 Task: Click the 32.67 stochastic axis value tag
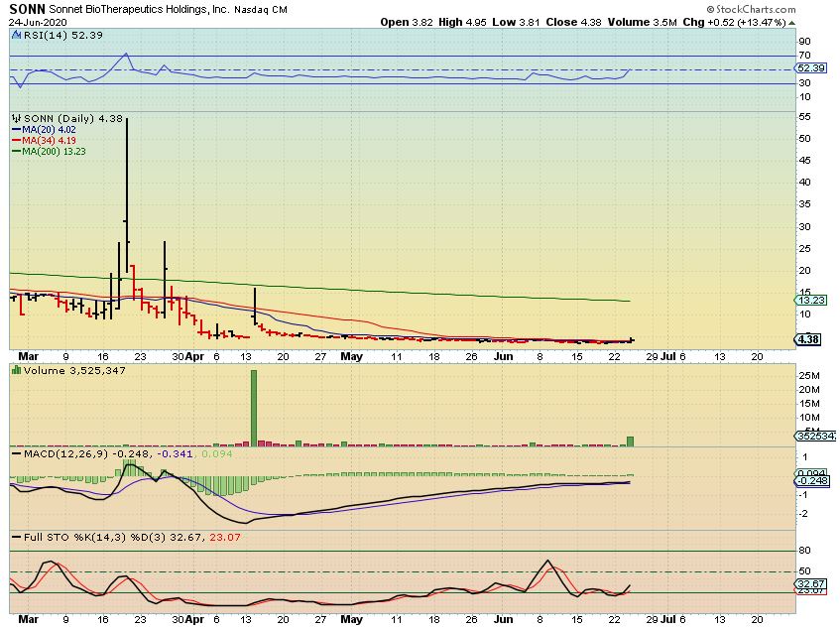click(810, 585)
